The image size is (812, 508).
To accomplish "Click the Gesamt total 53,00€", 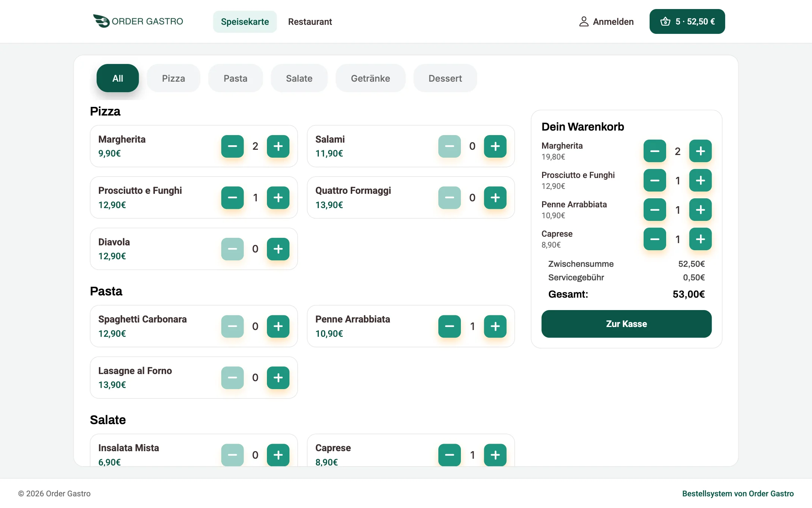I will [x=689, y=294].
